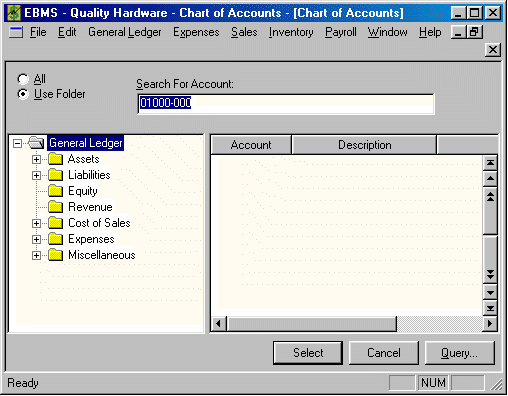Click the horizontal scroll left arrow
Viewport: 508px width, 396px height.
click(218, 323)
